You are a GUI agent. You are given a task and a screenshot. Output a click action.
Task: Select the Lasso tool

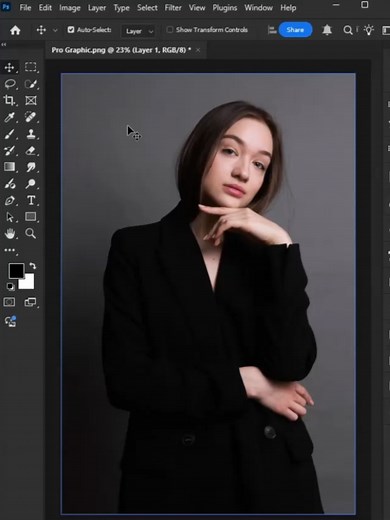(10, 84)
